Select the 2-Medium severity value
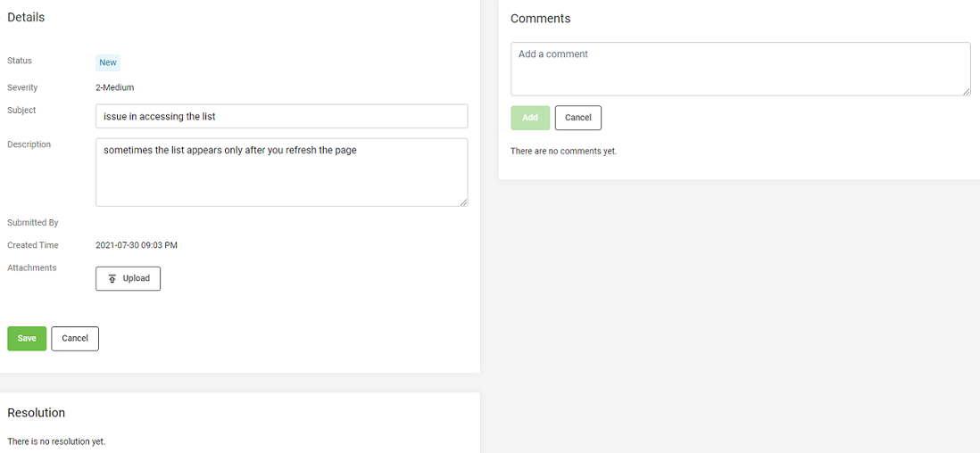Image resolution: width=980 pixels, height=453 pixels. pos(115,87)
